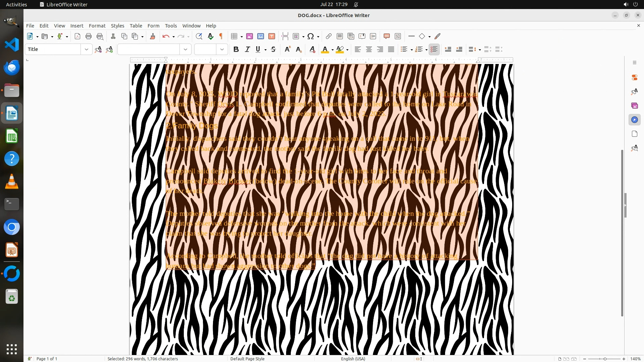The width and height of the screenshot is (644, 362).
Task: Open the font size dropdown
Action: (x=222, y=49)
